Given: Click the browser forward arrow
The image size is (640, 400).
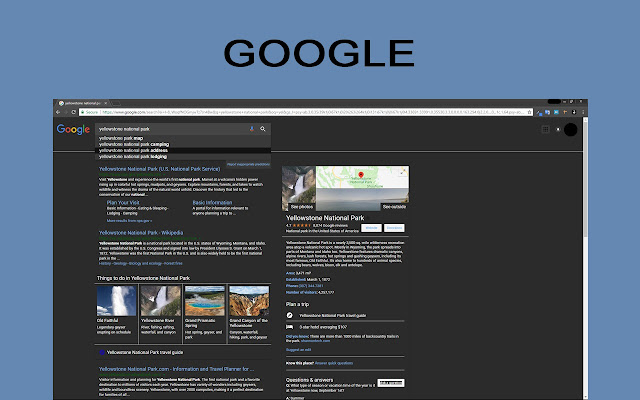Looking at the screenshot, I should [x=66, y=112].
